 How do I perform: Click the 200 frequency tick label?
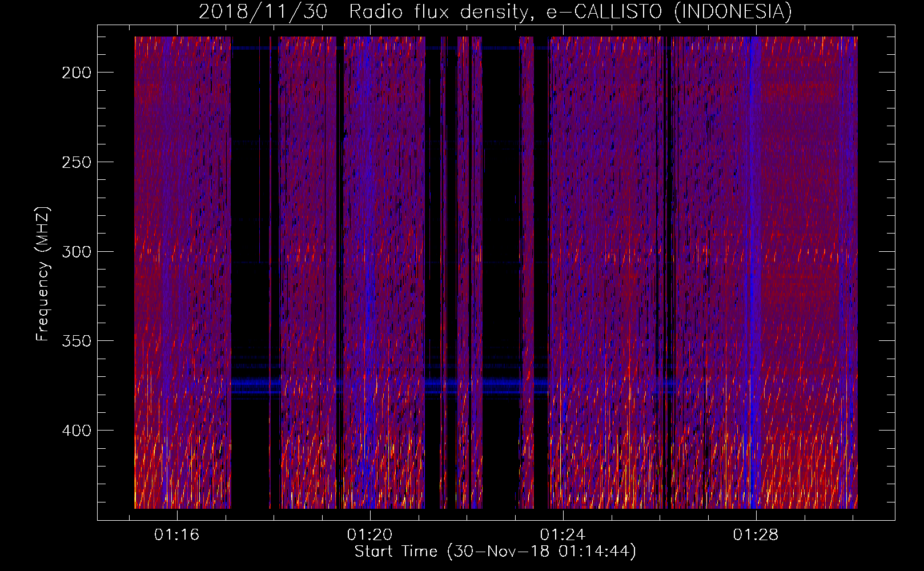(x=77, y=73)
